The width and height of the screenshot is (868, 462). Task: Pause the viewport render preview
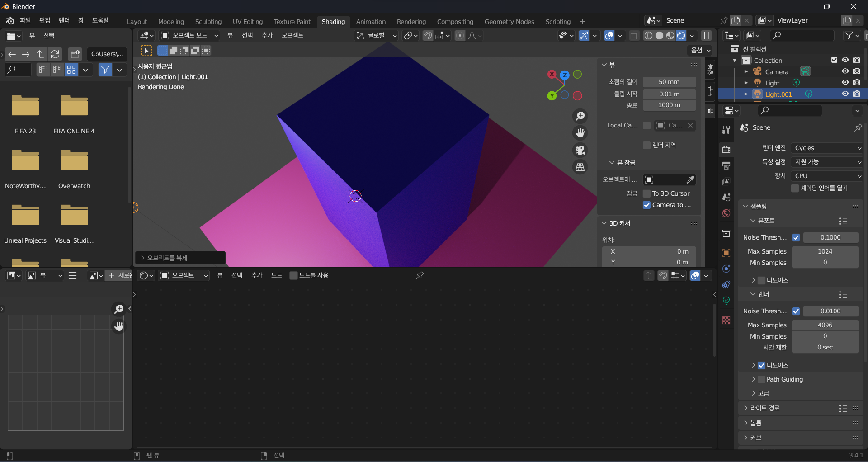click(x=706, y=35)
